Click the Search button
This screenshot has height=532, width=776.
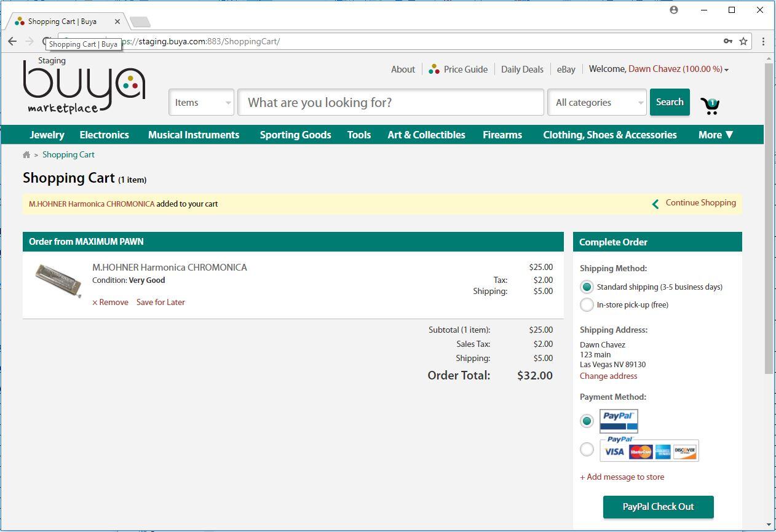tap(670, 102)
